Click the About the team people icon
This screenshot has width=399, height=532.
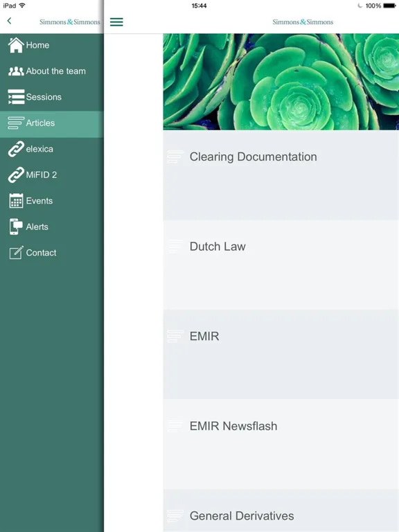[16, 71]
